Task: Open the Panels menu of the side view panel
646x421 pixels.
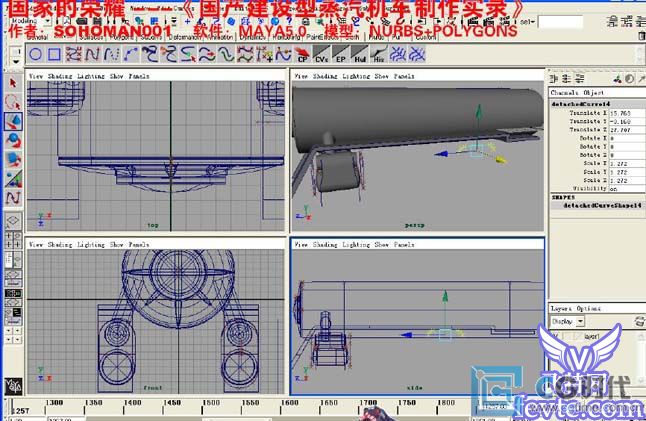Action: click(x=404, y=245)
